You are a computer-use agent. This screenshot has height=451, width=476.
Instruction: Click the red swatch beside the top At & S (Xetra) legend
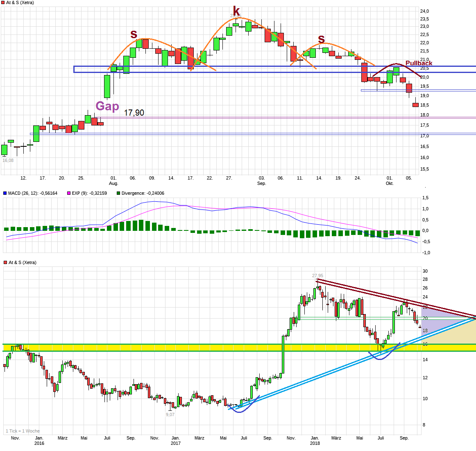pos(3,2)
